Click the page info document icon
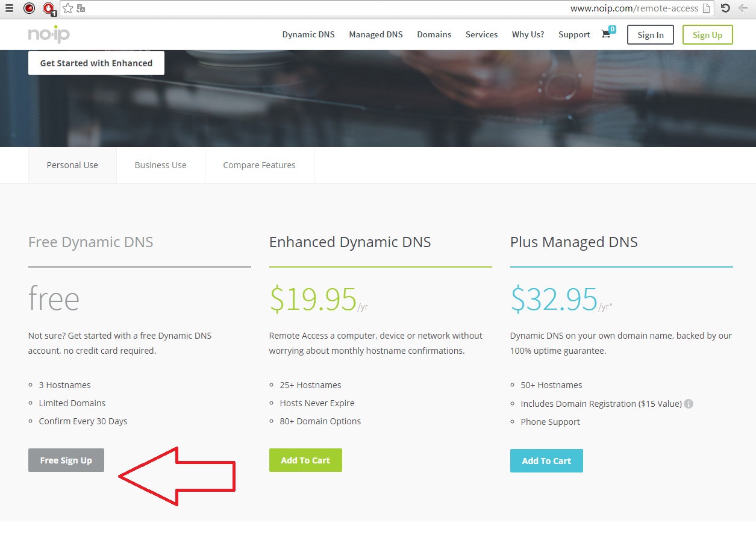The width and height of the screenshot is (756, 543). pyautogui.click(x=707, y=8)
